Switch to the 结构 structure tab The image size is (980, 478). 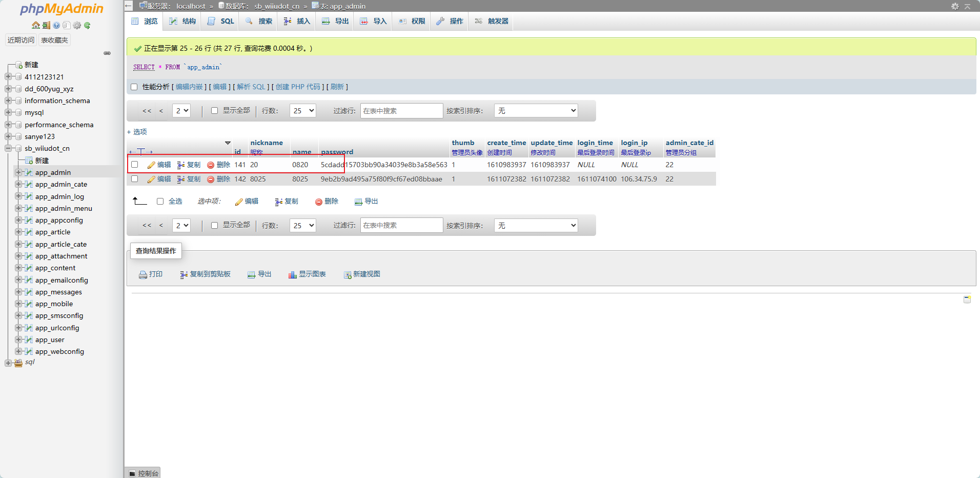pos(182,21)
